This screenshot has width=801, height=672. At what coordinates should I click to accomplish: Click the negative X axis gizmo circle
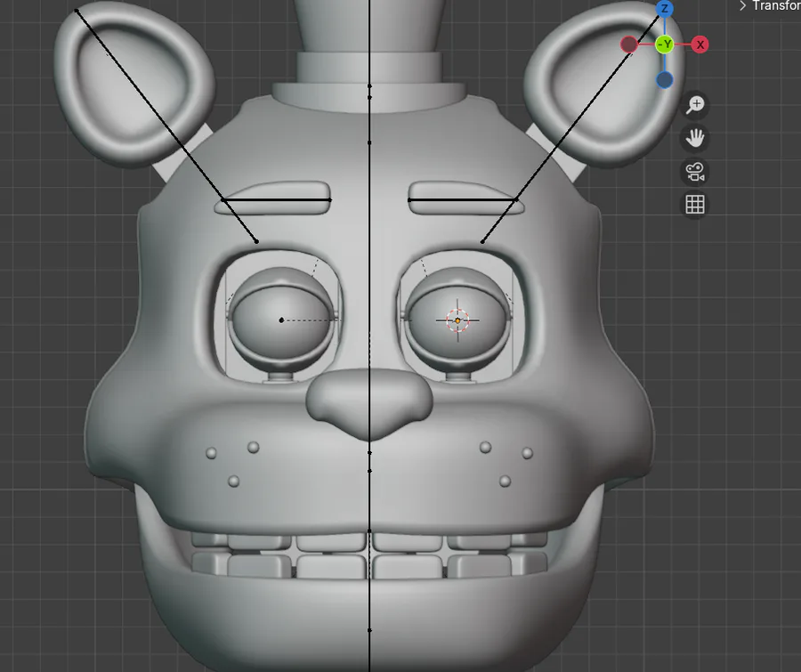[629, 45]
